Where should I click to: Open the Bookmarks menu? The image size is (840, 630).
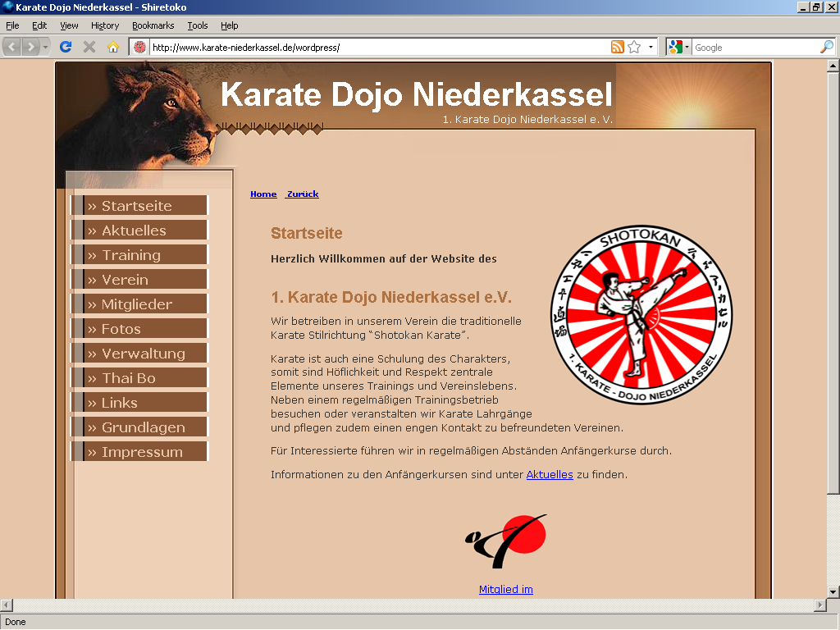(153, 25)
